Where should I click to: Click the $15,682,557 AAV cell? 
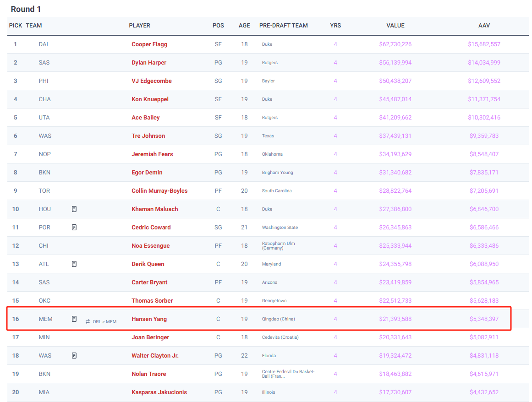(484, 44)
